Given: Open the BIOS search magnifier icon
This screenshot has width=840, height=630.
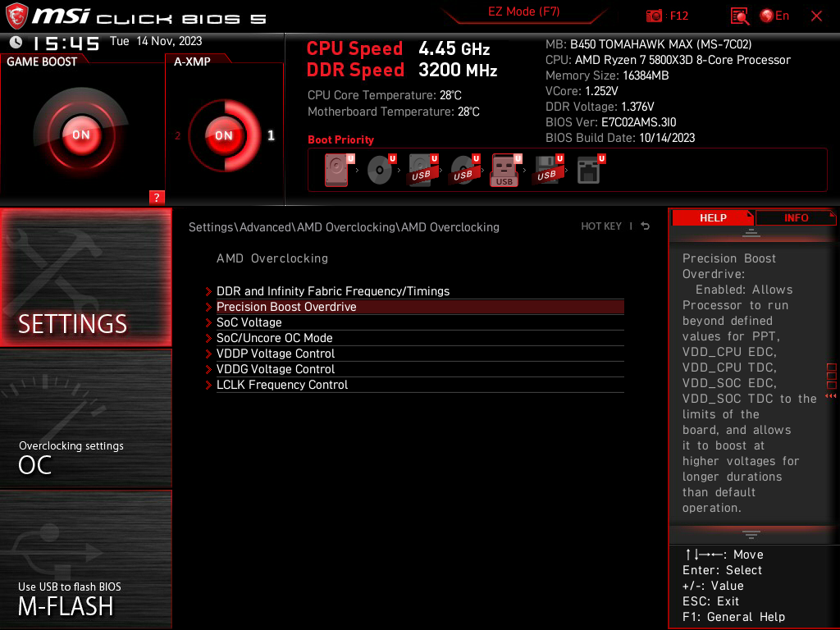Looking at the screenshot, I should click(x=740, y=16).
